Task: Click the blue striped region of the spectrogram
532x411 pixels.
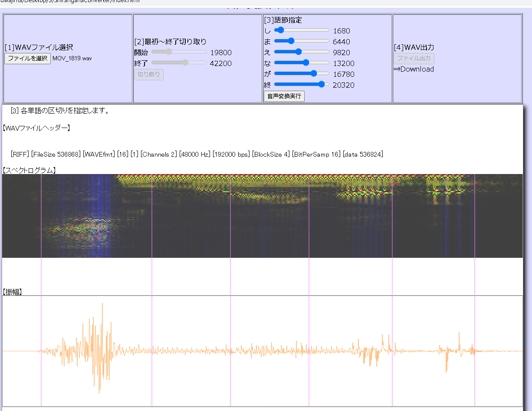Action: coord(100,195)
